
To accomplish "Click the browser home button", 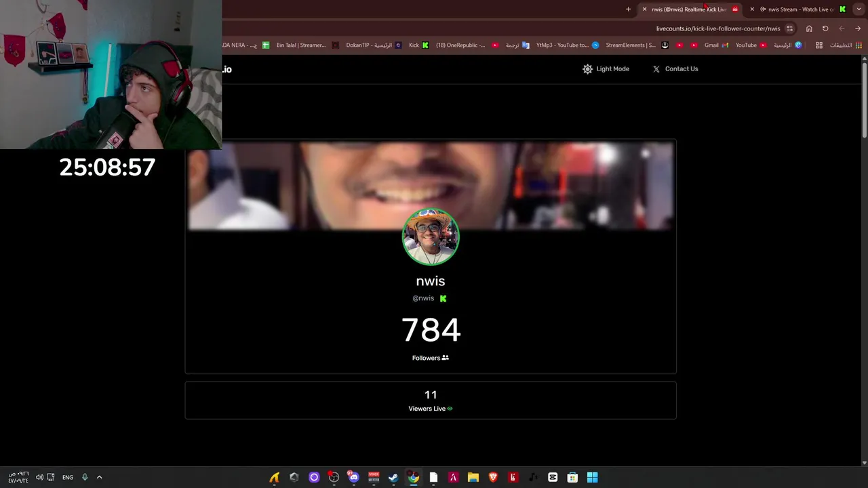I will coord(809,28).
